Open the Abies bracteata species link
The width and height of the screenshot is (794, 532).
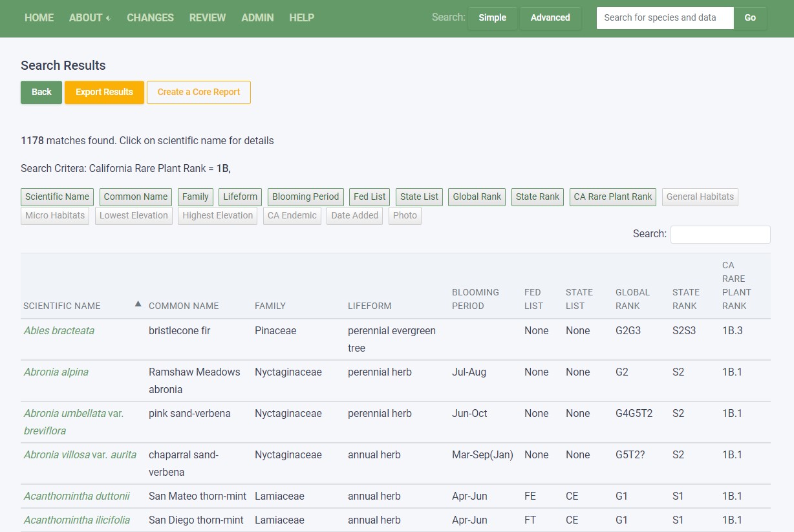pos(59,330)
